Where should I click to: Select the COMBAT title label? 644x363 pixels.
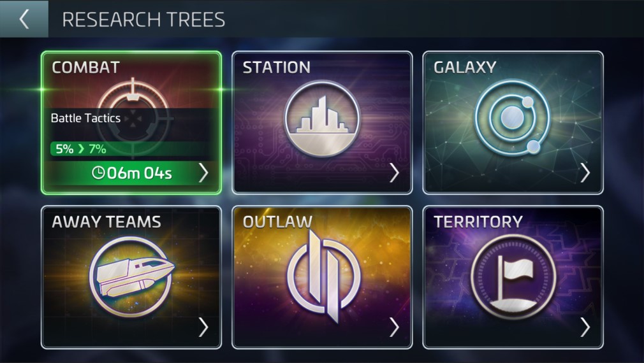85,68
